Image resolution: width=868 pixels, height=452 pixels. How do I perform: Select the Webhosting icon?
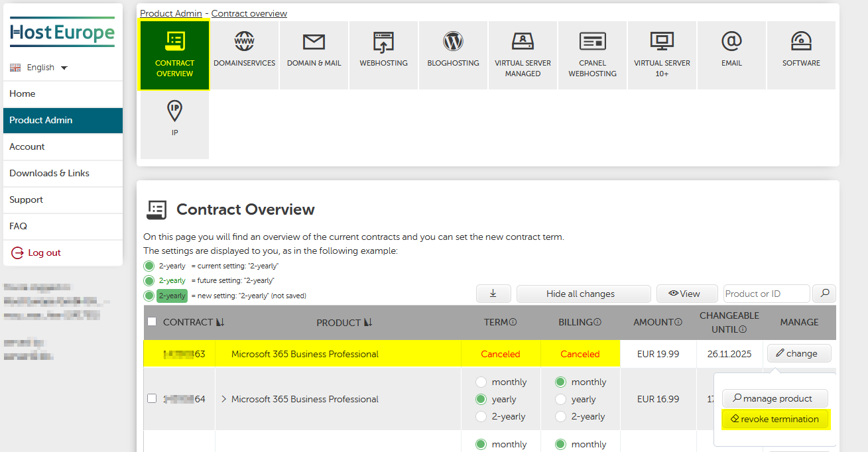(383, 42)
